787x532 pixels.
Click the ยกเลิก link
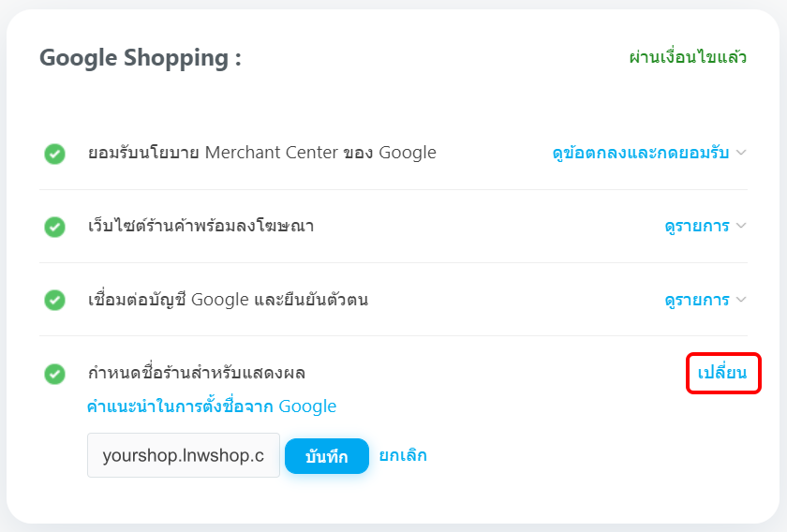tap(403, 455)
